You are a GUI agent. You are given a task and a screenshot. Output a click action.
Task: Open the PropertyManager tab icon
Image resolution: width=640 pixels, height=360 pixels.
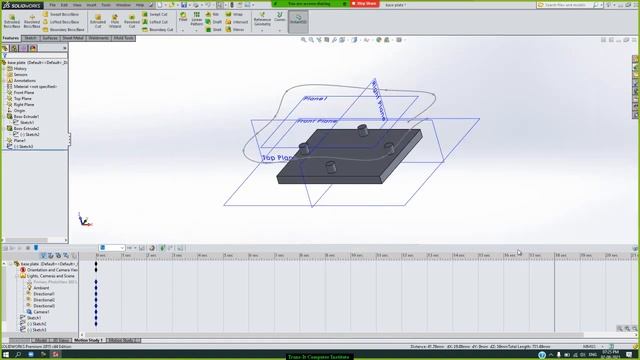(x=14, y=48)
